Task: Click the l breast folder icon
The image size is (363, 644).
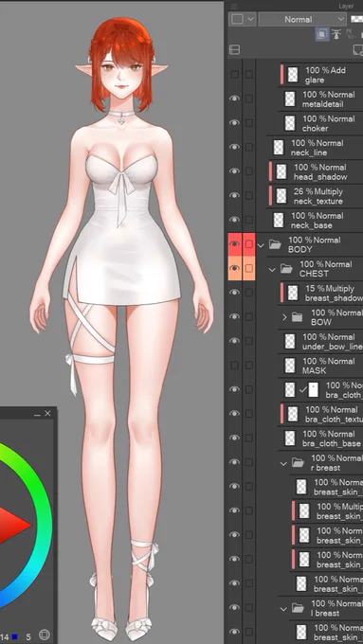Action: [298, 608]
